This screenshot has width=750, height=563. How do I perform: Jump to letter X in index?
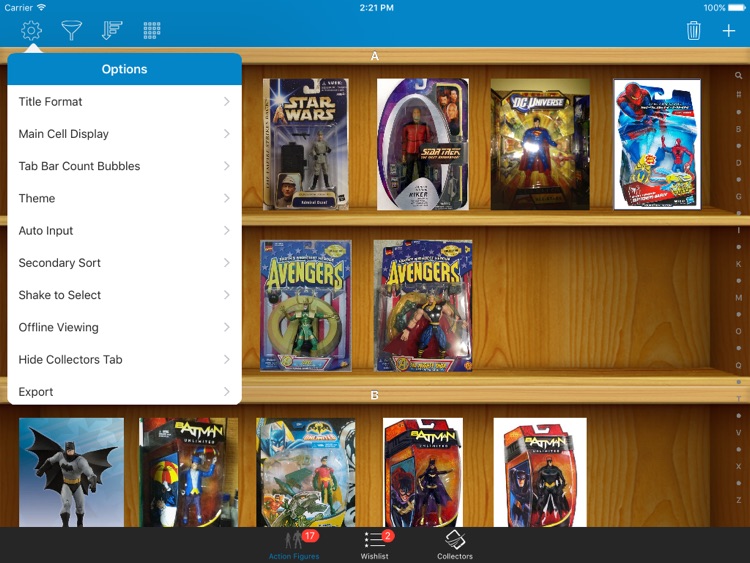[739, 466]
